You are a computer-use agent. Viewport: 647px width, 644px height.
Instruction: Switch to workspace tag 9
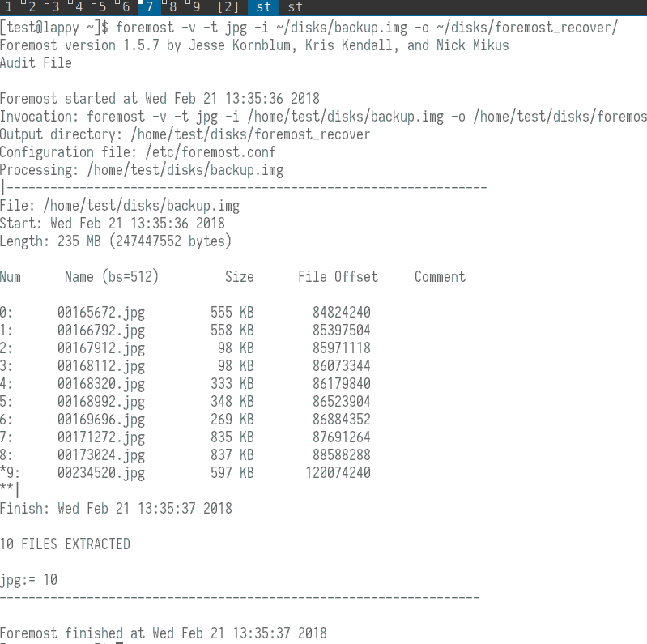(x=196, y=7)
